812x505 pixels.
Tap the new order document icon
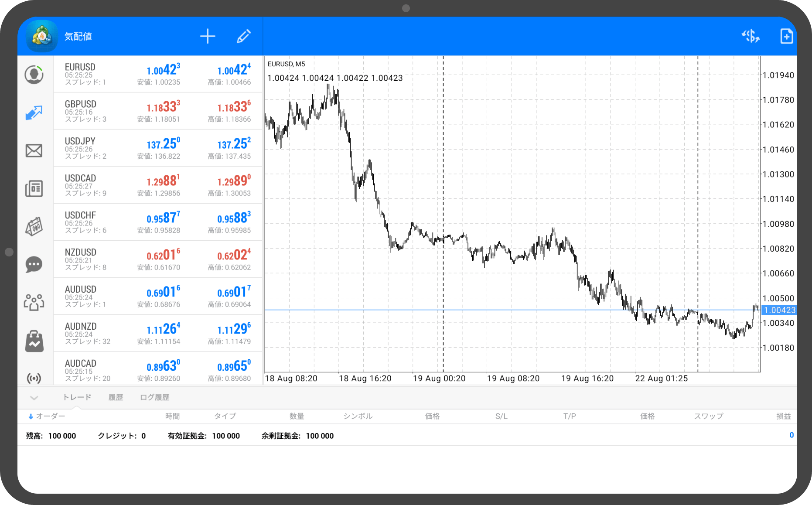(786, 37)
